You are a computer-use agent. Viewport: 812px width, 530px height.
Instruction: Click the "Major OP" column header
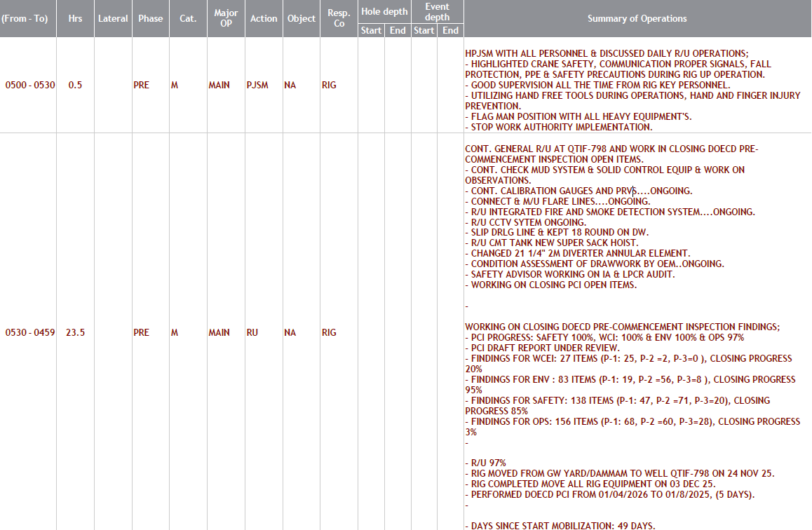pyautogui.click(x=226, y=19)
